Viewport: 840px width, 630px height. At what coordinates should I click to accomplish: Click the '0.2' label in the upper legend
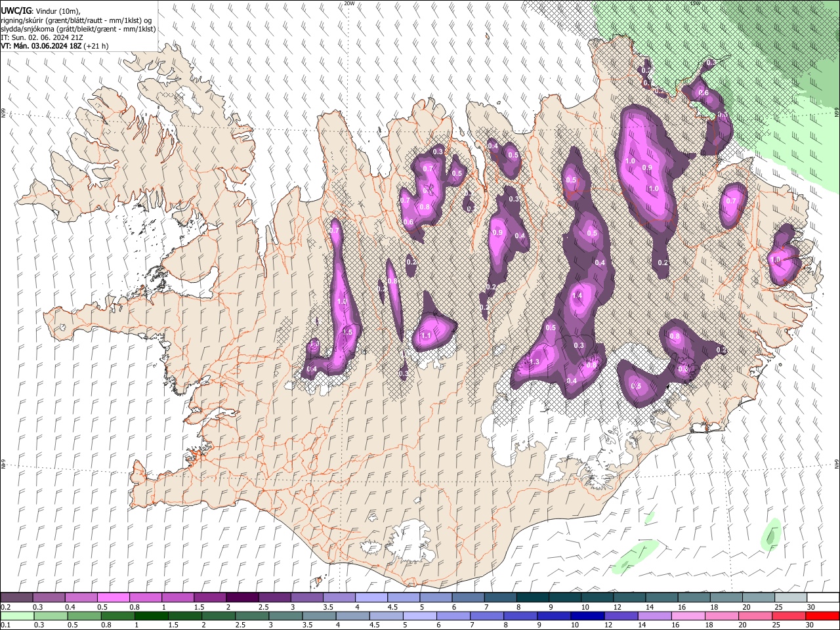(5, 607)
